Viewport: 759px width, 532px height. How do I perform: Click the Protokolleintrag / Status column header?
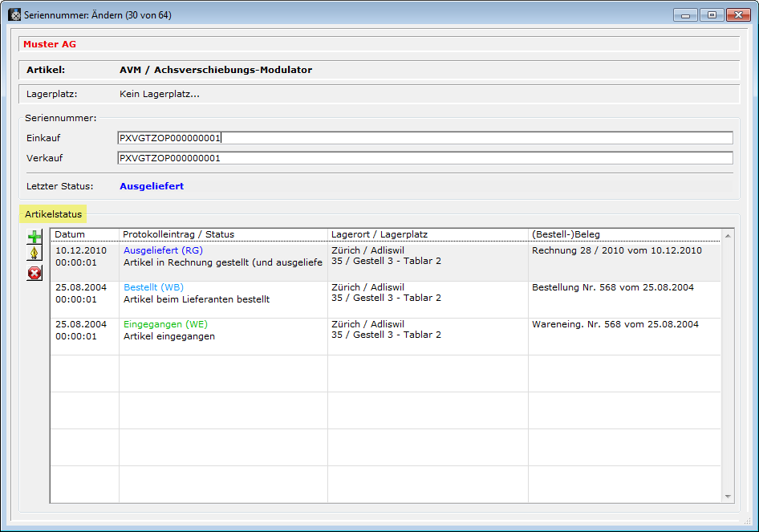click(223, 234)
